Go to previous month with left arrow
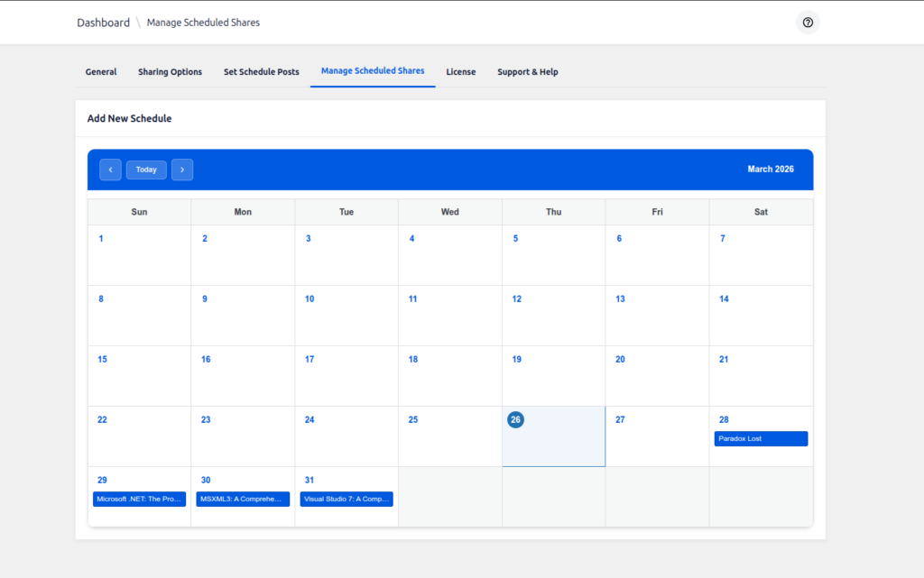 coord(110,170)
